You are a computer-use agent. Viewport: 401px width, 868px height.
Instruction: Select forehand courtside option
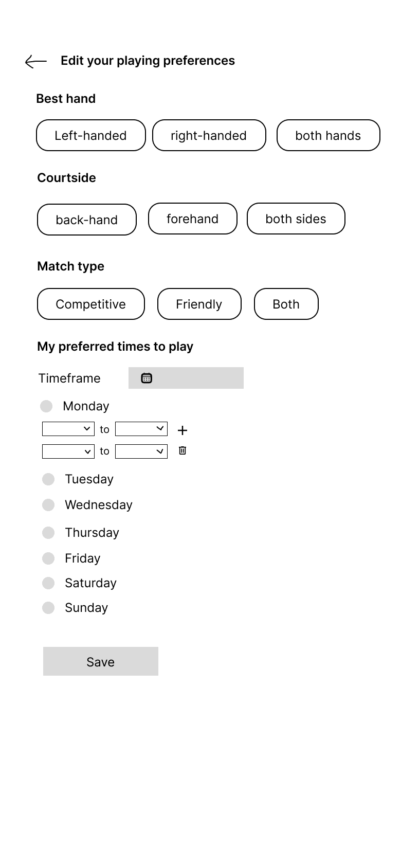pyautogui.click(x=193, y=219)
